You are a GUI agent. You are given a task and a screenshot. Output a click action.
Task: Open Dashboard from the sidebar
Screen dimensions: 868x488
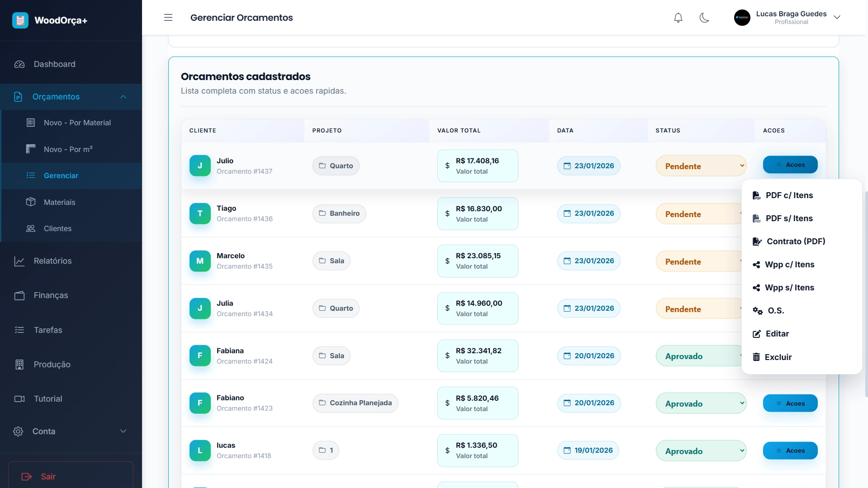(x=54, y=64)
